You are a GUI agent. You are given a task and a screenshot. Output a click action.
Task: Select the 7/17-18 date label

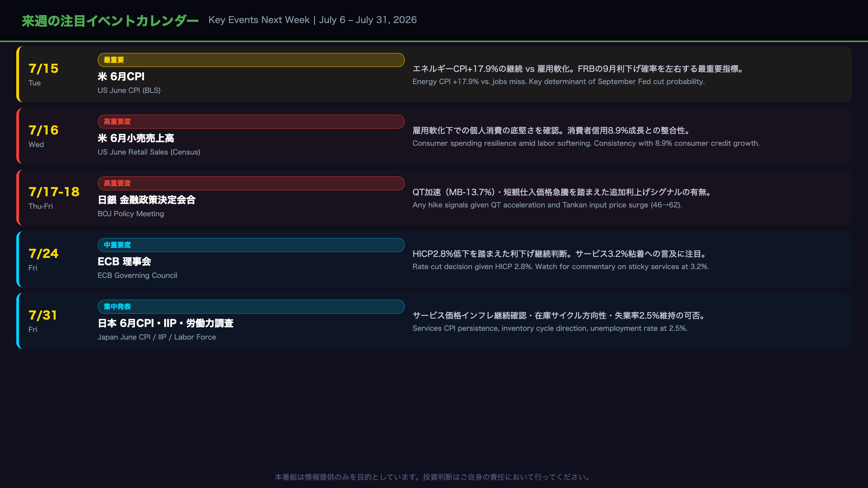(x=54, y=192)
